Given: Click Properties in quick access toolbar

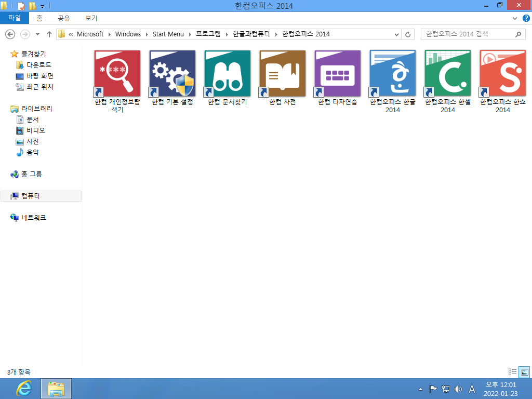Looking at the screenshot, I should (x=21, y=6).
